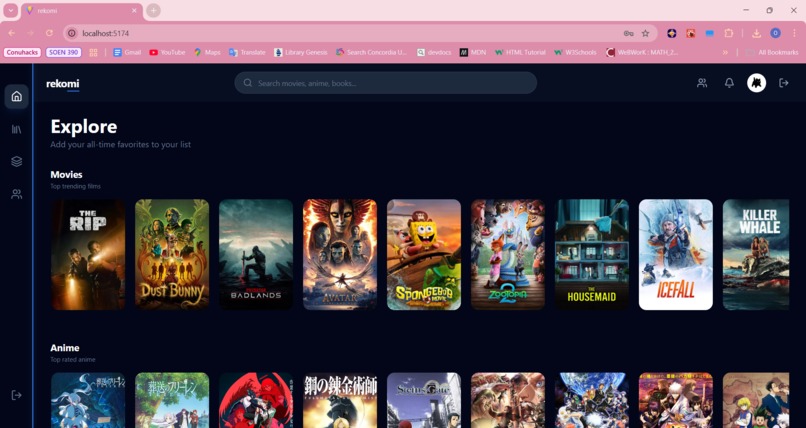The height and width of the screenshot is (428, 806).
Task: Open the stacked layers icon in sidebar
Action: point(16,161)
